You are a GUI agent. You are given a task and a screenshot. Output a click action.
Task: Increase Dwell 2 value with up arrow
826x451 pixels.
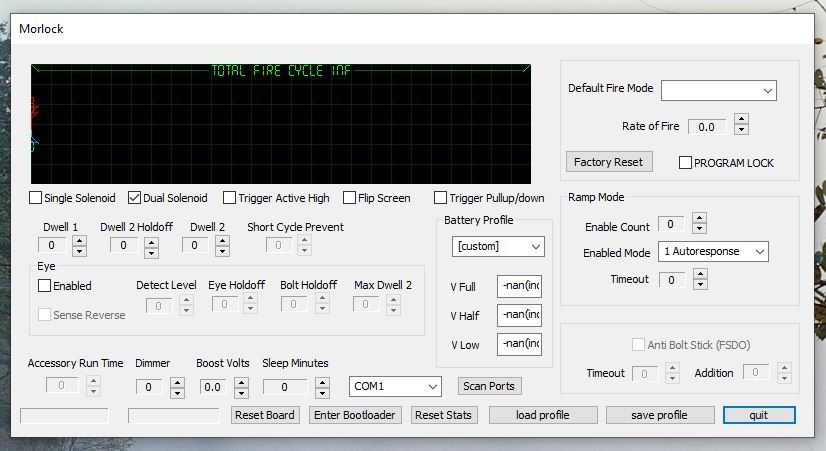(x=223, y=240)
